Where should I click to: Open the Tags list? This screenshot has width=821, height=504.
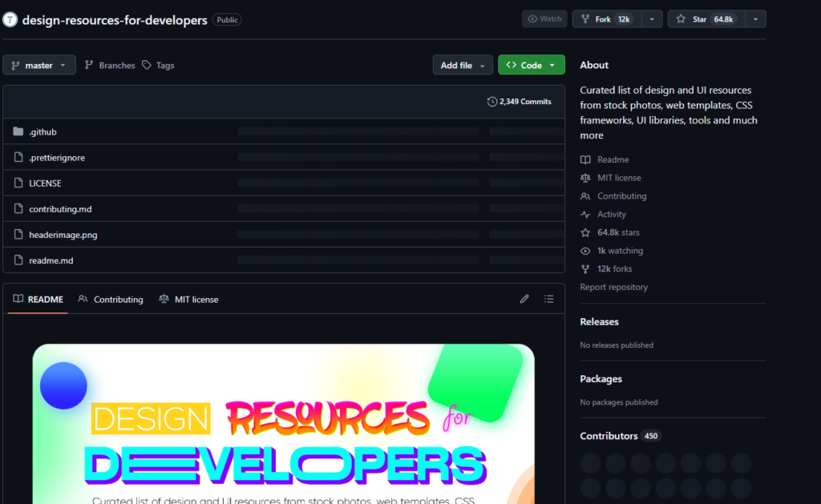(158, 66)
